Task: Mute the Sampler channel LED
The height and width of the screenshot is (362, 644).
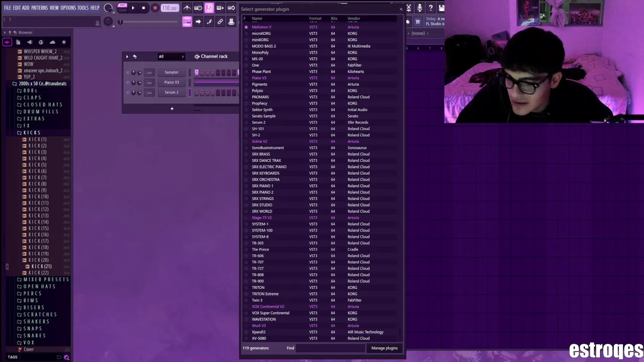Action: (x=128, y=72)
